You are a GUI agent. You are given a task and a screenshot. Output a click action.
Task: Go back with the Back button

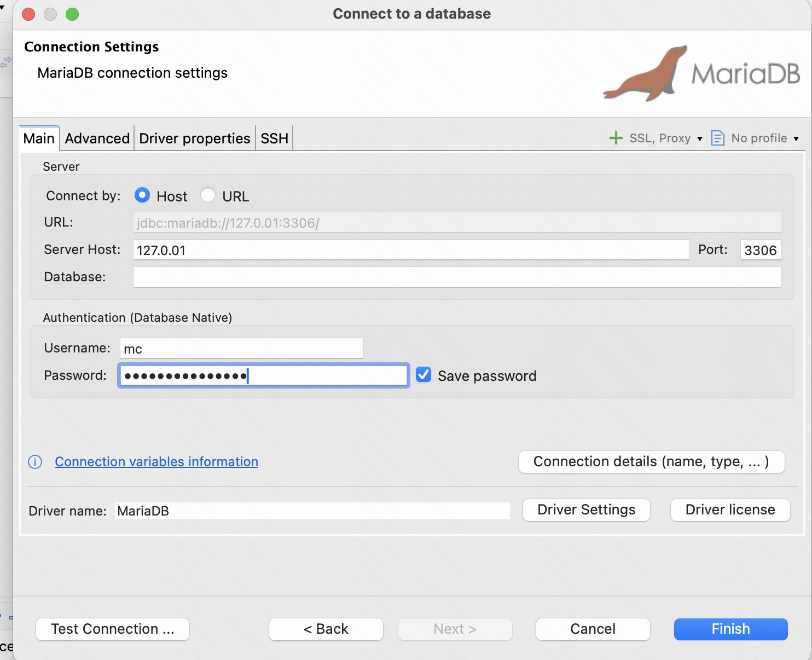tap(326, 629)
